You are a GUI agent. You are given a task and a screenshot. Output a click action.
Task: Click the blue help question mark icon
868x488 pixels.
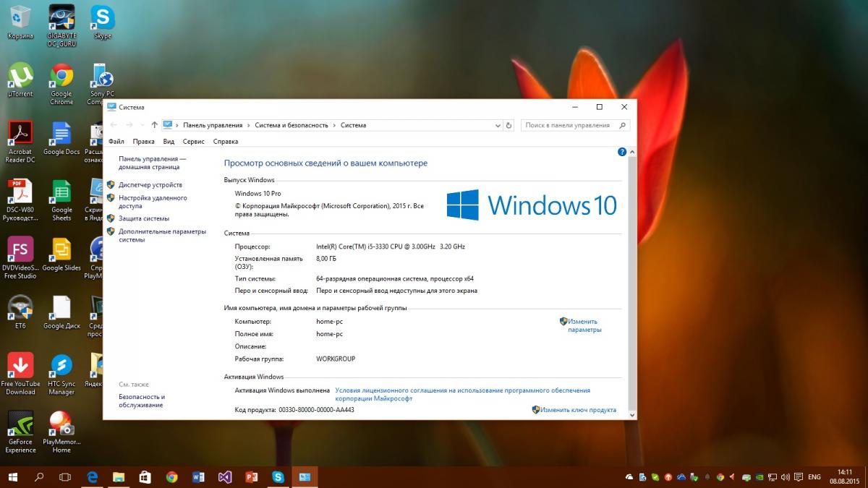pos(622,152)
